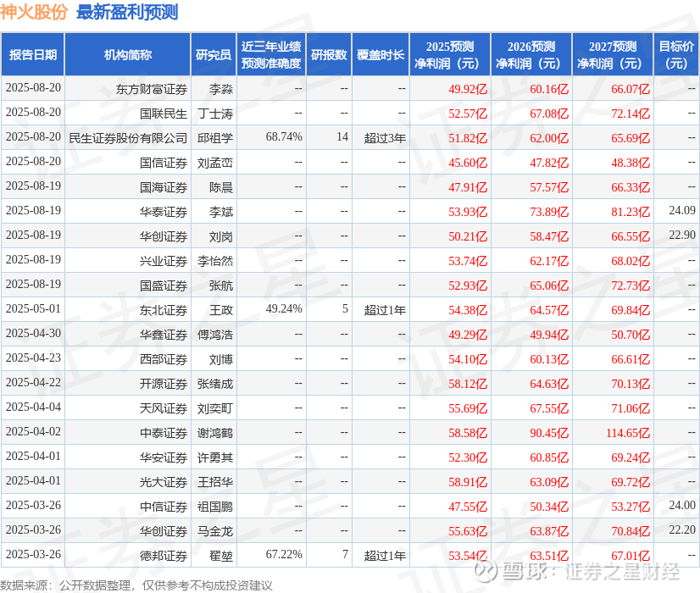Select the 机构简称 column header
The height and width of the screenshot is (593, 700).
coord(128,55)
